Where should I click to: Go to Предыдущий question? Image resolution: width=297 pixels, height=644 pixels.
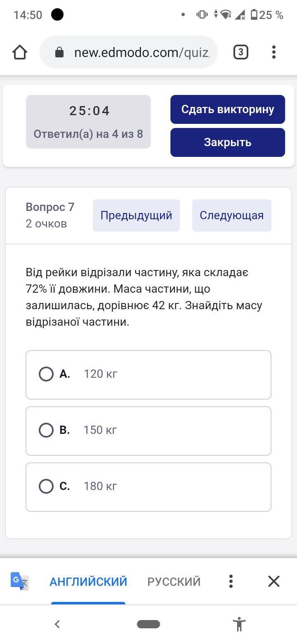[x=136, y=215]
